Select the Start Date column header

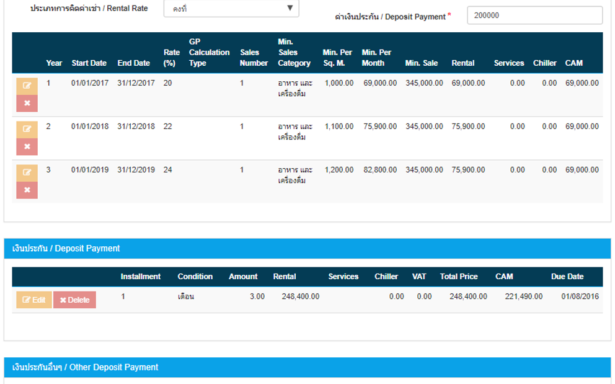[x=89, y=63]
